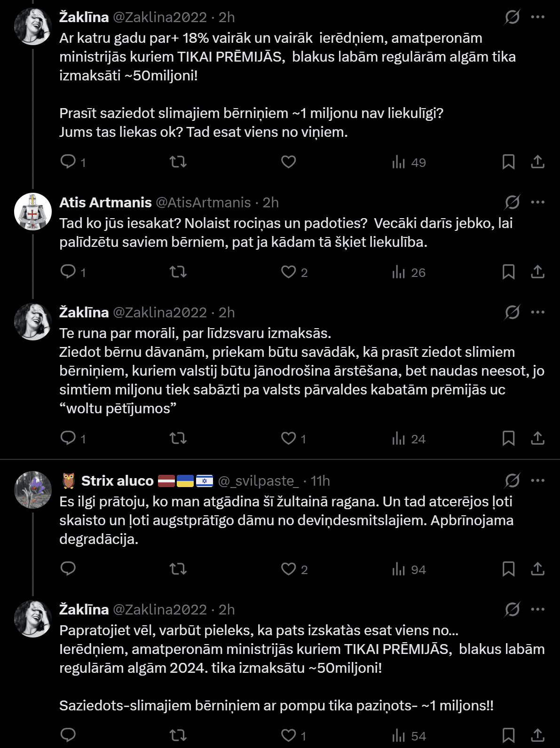Open Strix aluco's profile avatar
The width and height of the screenshot is (560, 748).
(32, 490)
